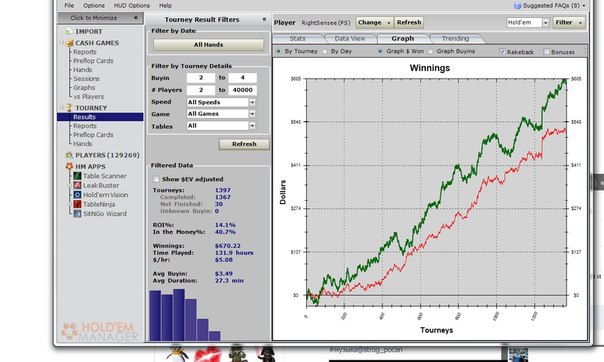Image resolution: width=604 pixels, height=362 pixels.
Task: Open the Hold'em game type dropdown
Action: click(x=527, y=23)
